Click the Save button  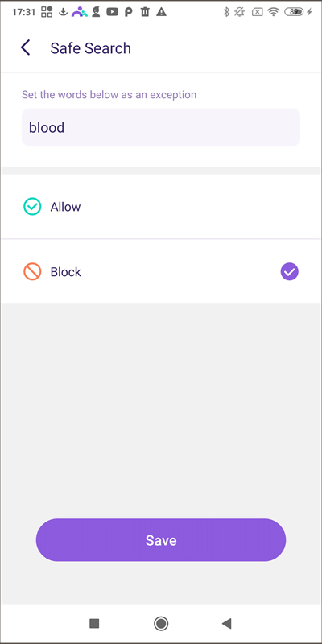[x=161, y=539]
